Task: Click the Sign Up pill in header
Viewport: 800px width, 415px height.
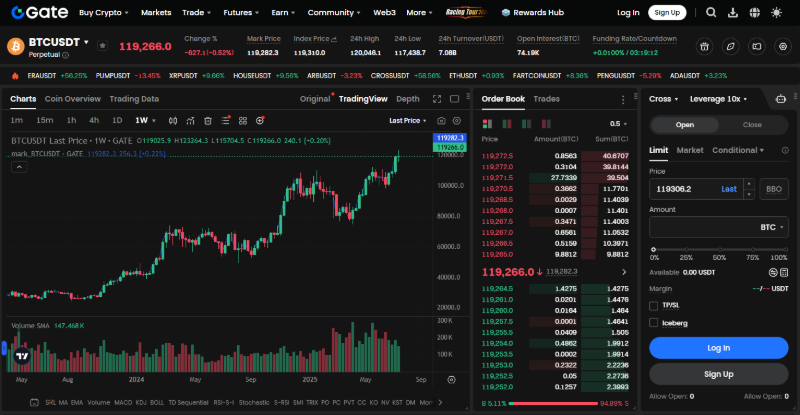Action: (667, 13)
